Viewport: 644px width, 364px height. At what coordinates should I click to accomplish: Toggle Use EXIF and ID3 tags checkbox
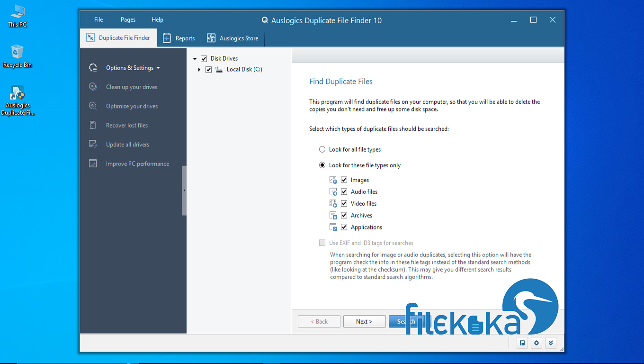point(322,243)
